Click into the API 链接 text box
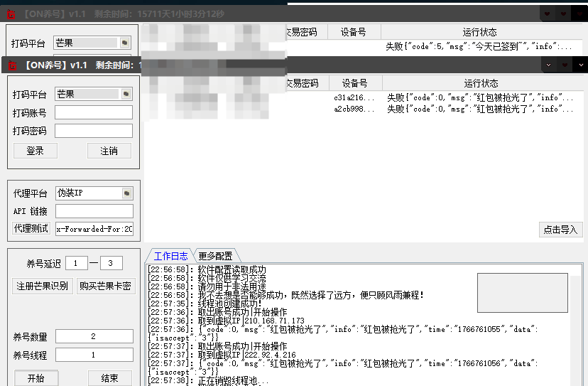Image resolution: width=588 pixels, height=386 pixels. (x=94, y=211)
